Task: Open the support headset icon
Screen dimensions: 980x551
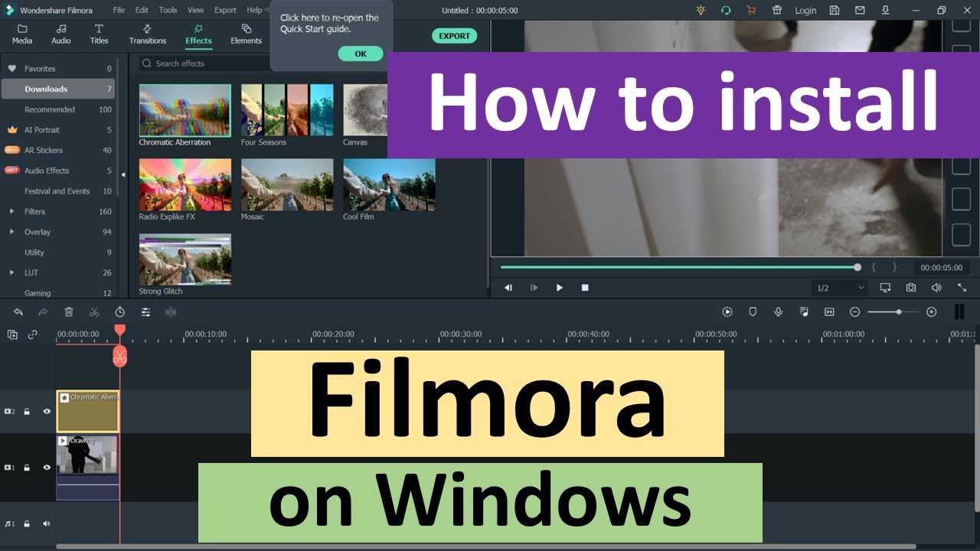Action: pyautogui.click(x=726, y=10)
